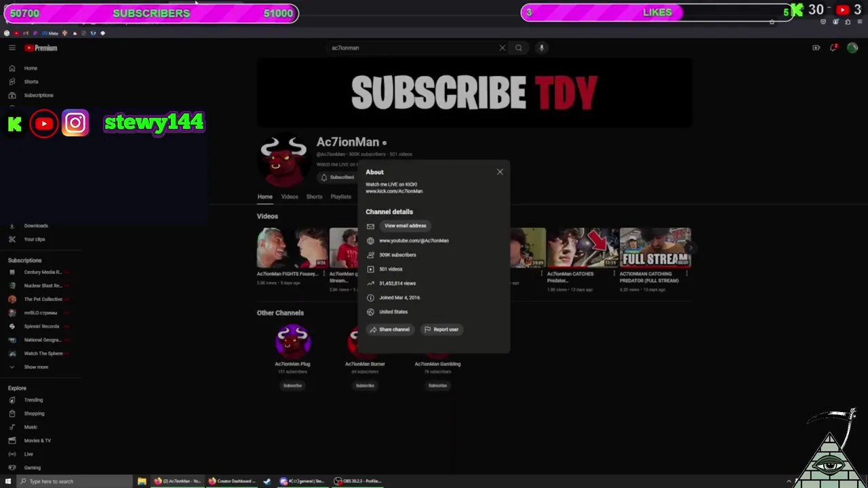Click the 31,452,814 views text
This screenshot has width=868, height=488.
point(397,283)
